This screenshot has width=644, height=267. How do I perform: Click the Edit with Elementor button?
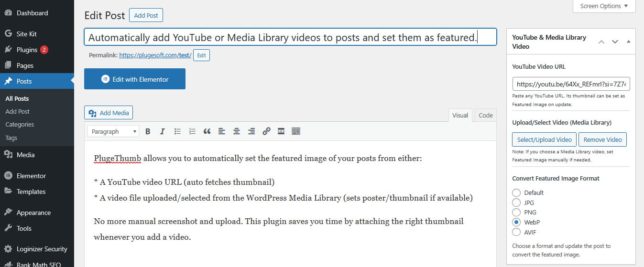(135, 79)
